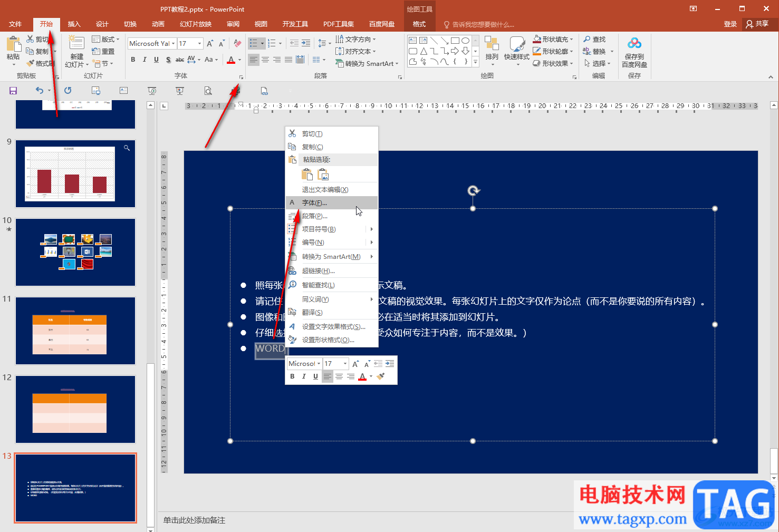Click the Find (查找) magnifier button
779x532 pixels.
point(594,40)
